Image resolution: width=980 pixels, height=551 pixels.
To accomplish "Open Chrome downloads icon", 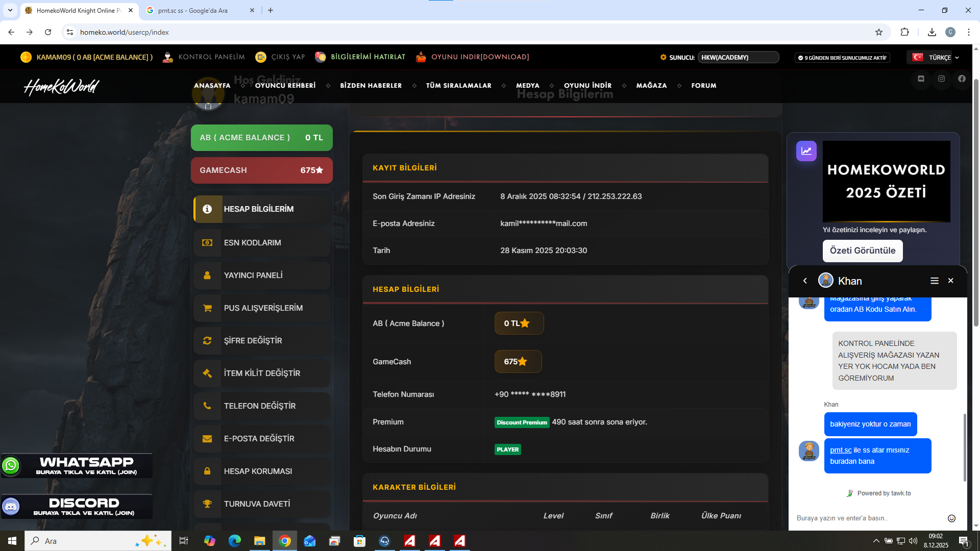I will coord(932,32).
